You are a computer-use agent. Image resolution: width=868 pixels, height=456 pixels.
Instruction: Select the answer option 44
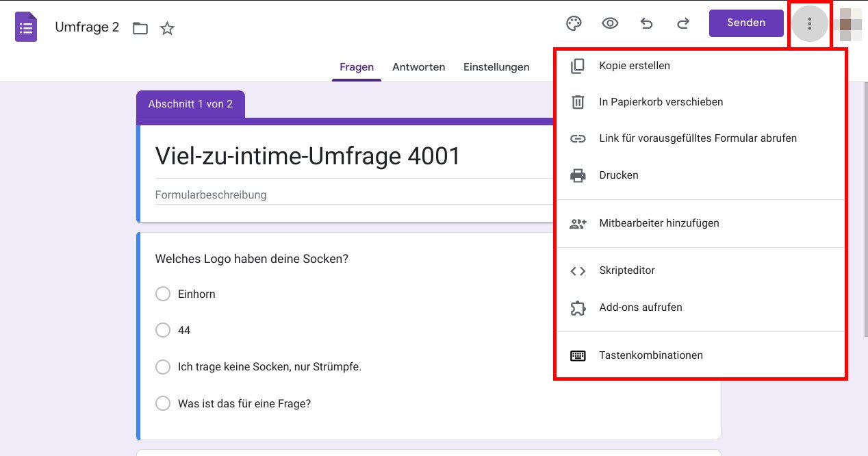pyautogui.click(x=163, y=330)
